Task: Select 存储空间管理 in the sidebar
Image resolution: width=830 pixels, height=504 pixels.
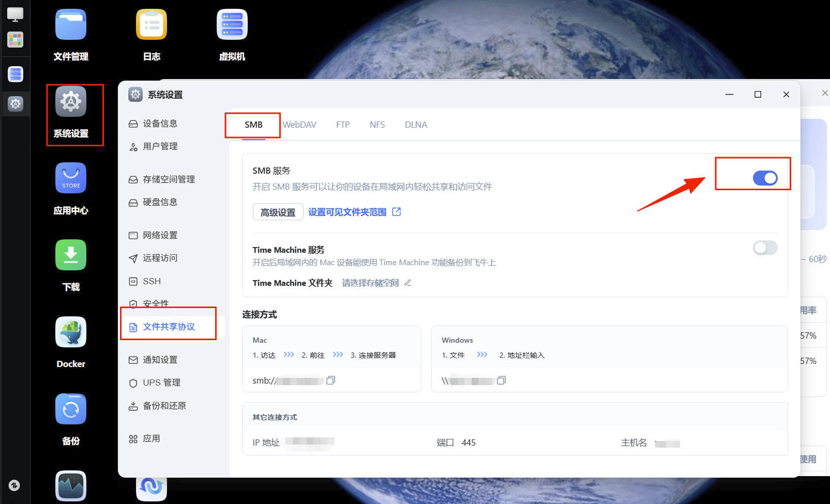Action: click(169, 179)
